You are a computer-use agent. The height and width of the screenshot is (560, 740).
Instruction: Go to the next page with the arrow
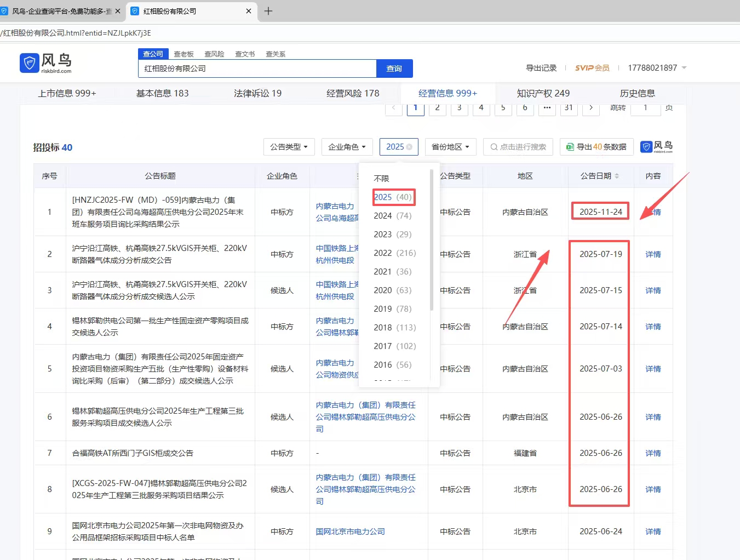tap(590, 107)
